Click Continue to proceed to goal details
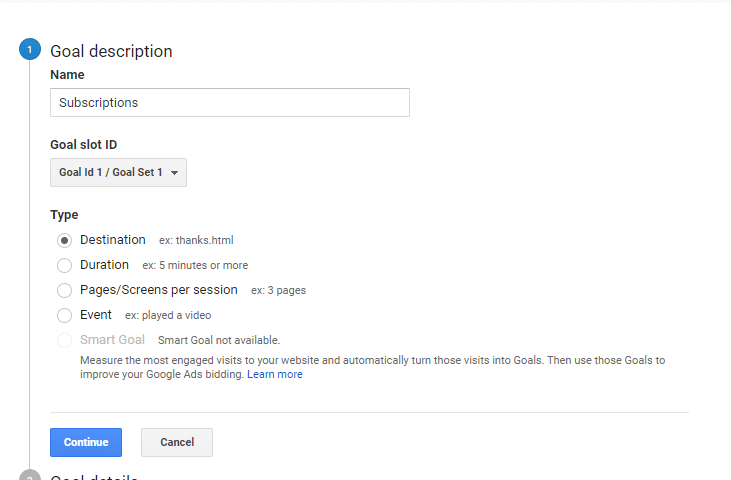This screenshot has width=731, height=480. tap(86, 442)
